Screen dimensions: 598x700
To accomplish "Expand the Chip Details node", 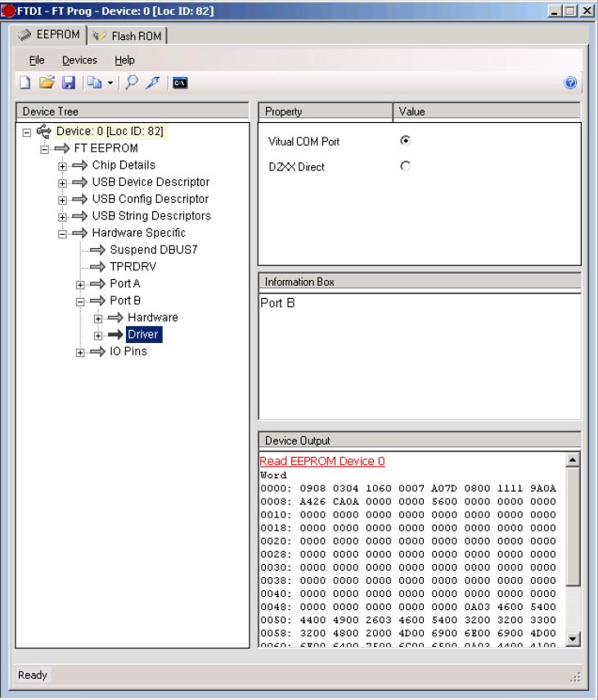I will [62, 166].
